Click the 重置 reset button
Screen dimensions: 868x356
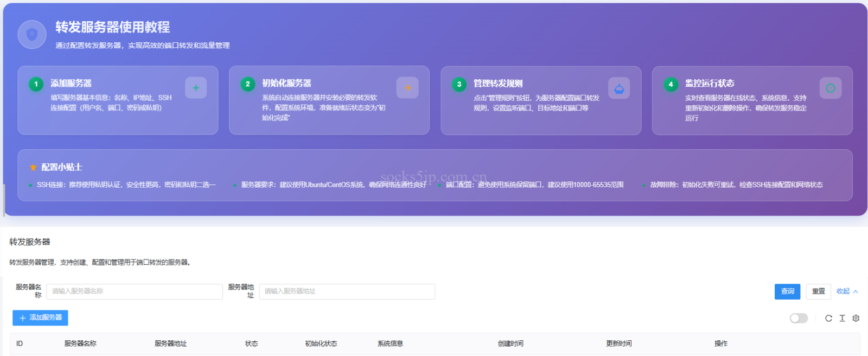(x=819, y=291)
